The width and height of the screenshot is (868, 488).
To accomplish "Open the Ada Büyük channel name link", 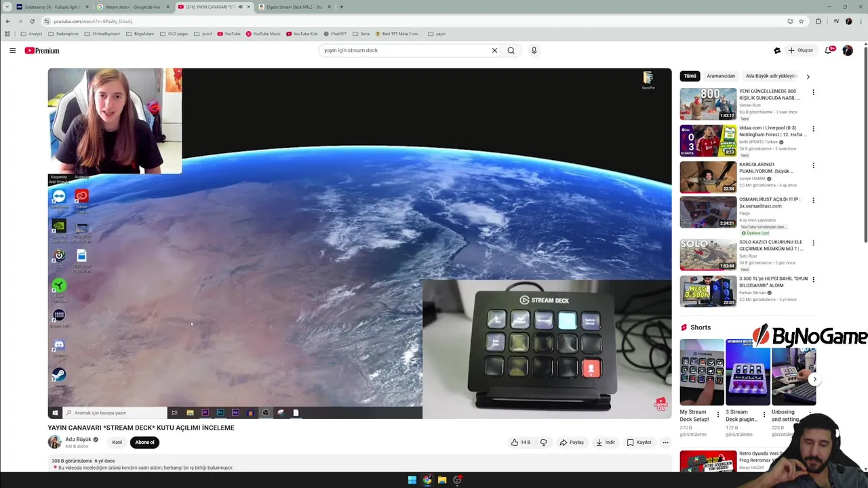I will tap(78, 439).
